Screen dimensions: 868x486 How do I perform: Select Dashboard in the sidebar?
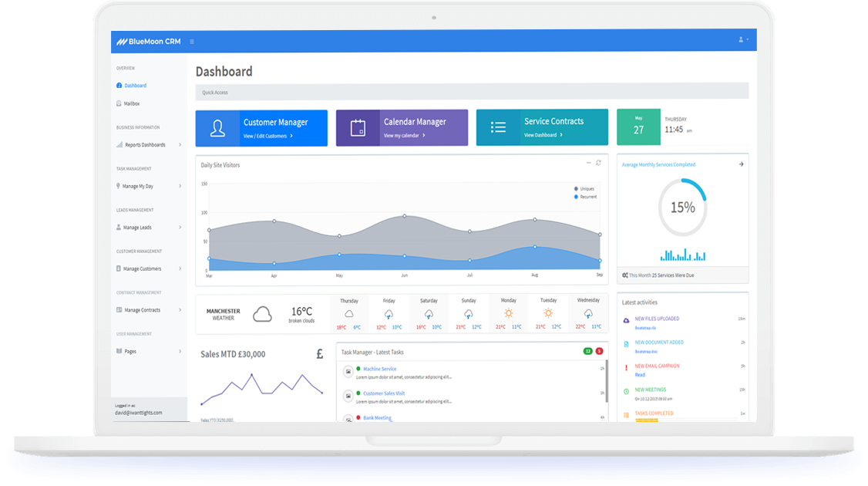point(135,86)
